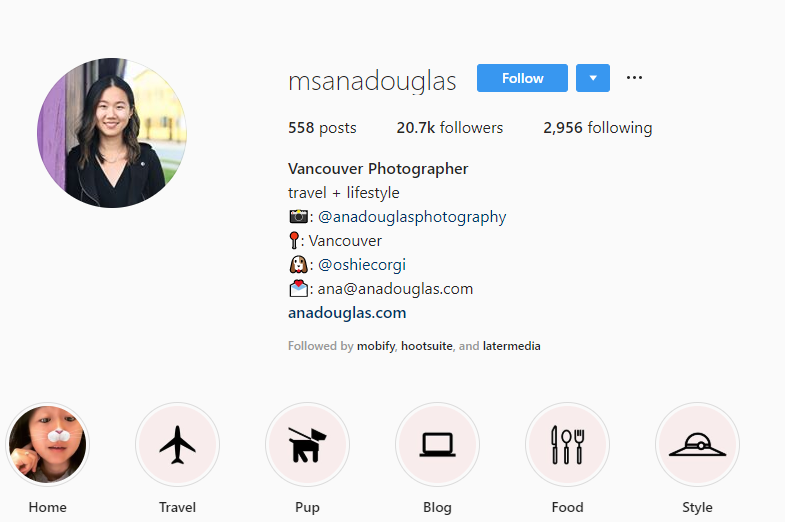This screenshot has width=785, height=522.
Task: Open the @anadouglasphotography mention link
Action: 412,217
